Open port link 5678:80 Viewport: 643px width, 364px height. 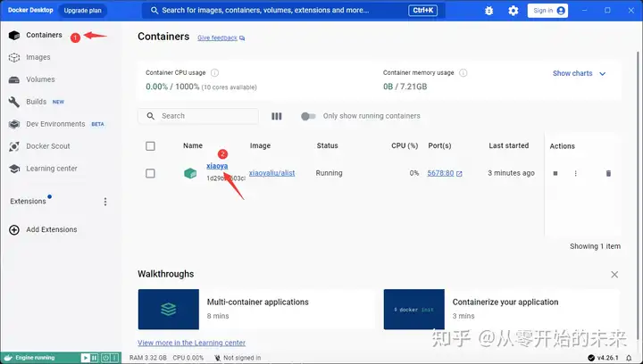(445, 173)
